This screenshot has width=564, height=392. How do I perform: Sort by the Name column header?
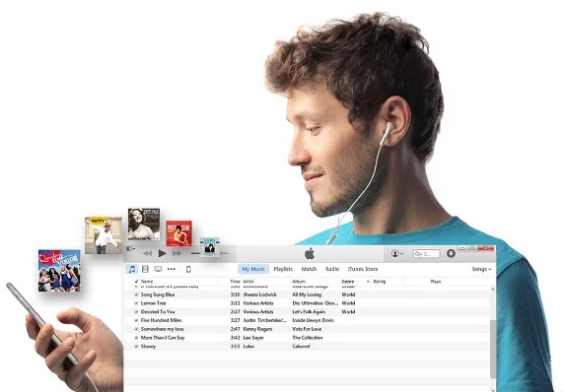coord(147,282)
